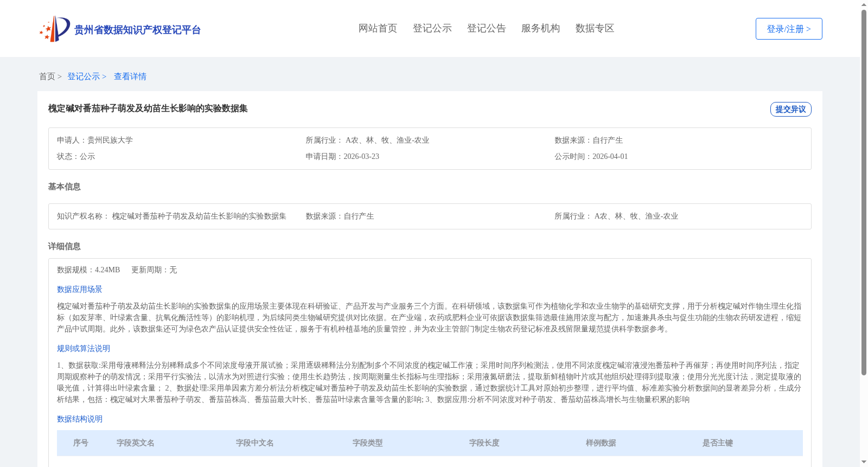The width and height of the screenshot is (868, 467).
Task: Go to 登记公示 menu item
Action: tap(432, 28)
